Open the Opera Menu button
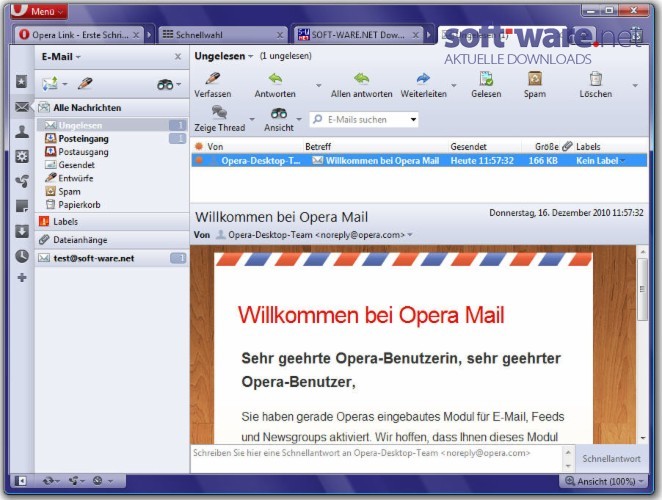Screen dimensions: 662x500 click(39, 10)
